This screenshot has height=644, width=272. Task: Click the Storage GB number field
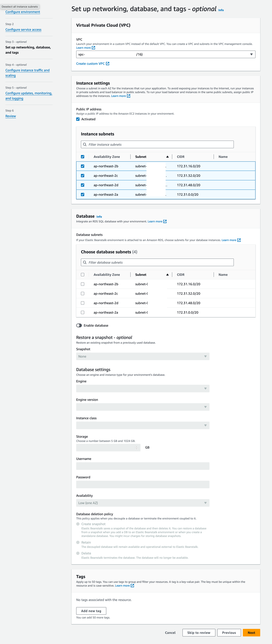click(108, 448)
